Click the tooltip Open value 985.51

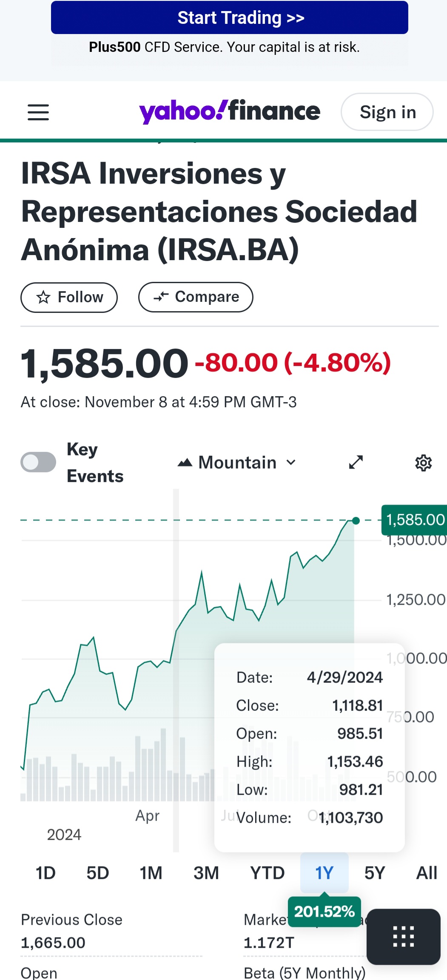[360, 733]
